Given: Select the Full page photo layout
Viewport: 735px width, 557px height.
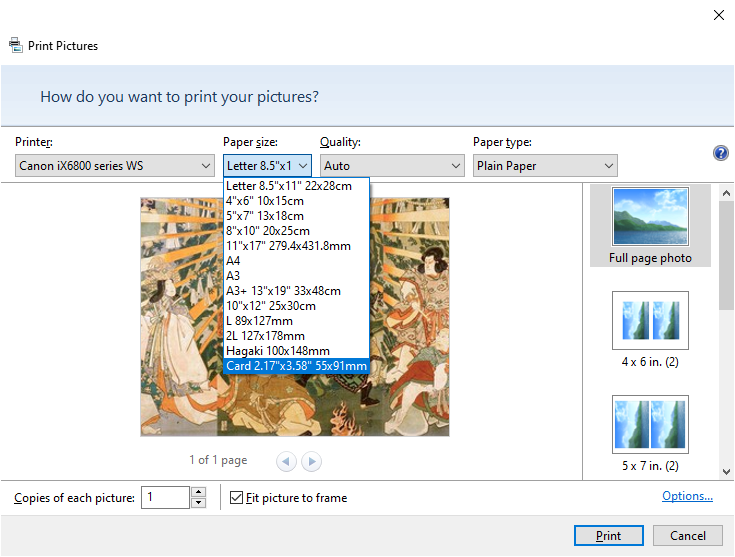Looking at the screenshot, I should pyautogui.click(x=650, y=225).
